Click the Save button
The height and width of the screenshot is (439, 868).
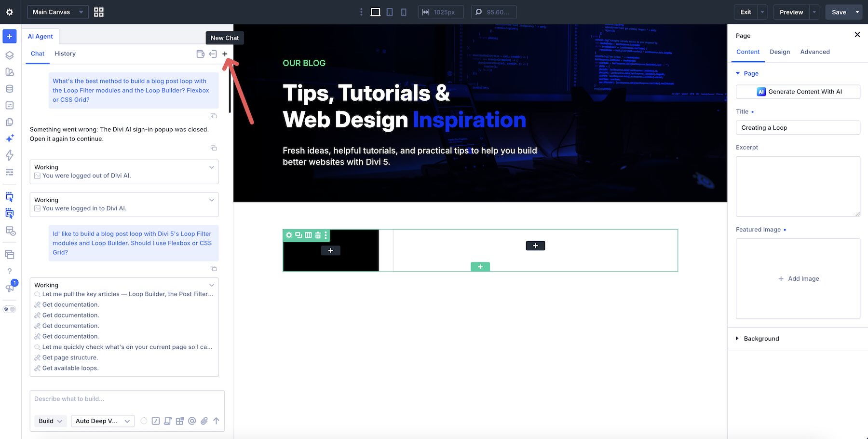click(839, 12)
